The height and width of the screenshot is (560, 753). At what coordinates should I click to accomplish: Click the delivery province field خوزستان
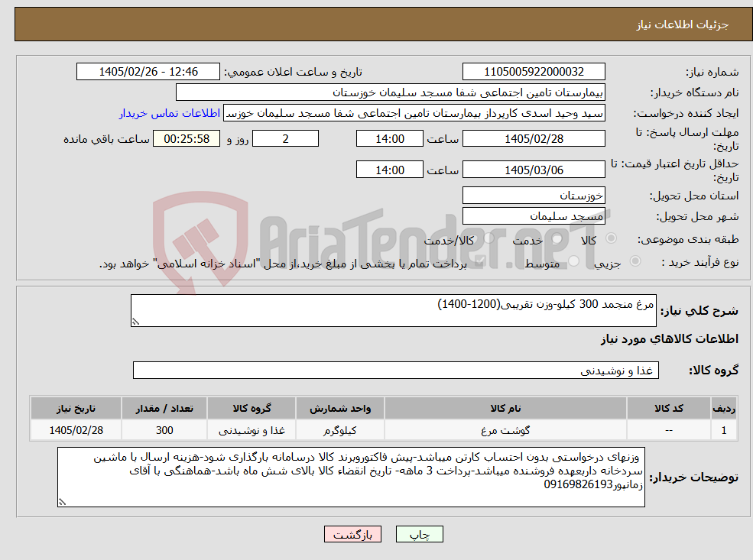[534, 196]
